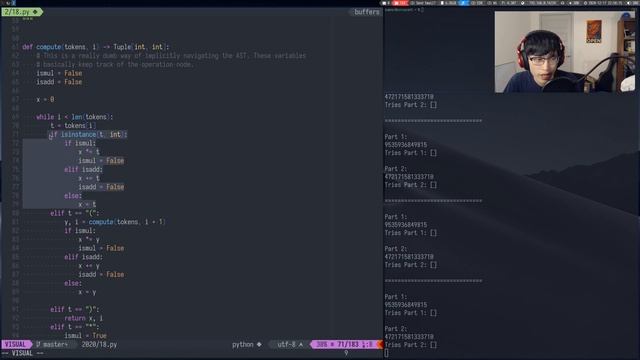Click the 'x += t' statement
640x360 pixels.
(89, 178)
